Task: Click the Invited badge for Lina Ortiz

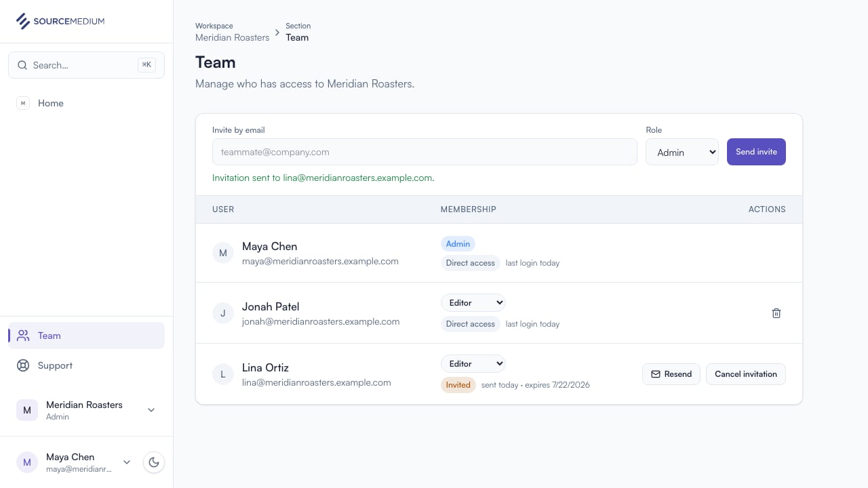Action: click(x=458, y=385)
